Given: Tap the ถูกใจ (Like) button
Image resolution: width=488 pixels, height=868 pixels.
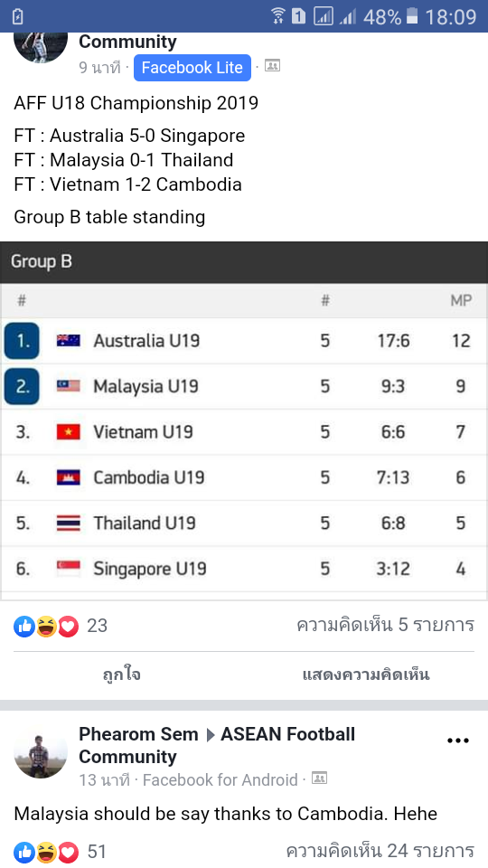Looking at the screenshot, I should click(x=122, y=675).
